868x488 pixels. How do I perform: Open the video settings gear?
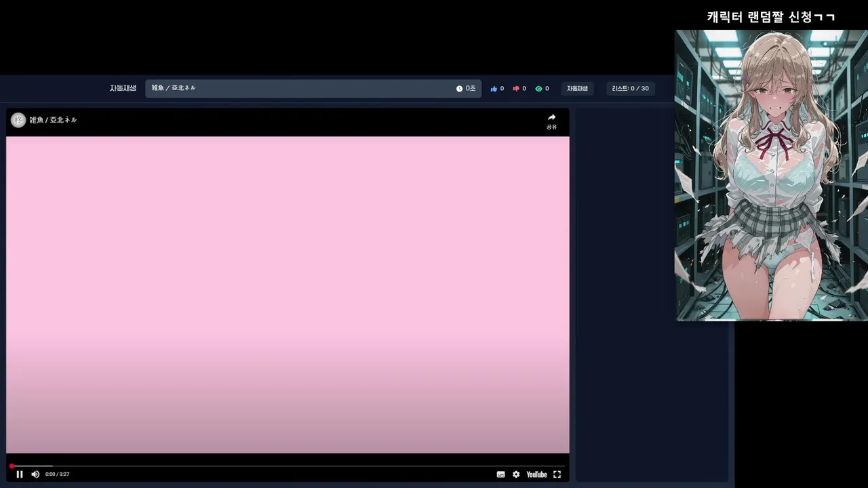(516, 474)
